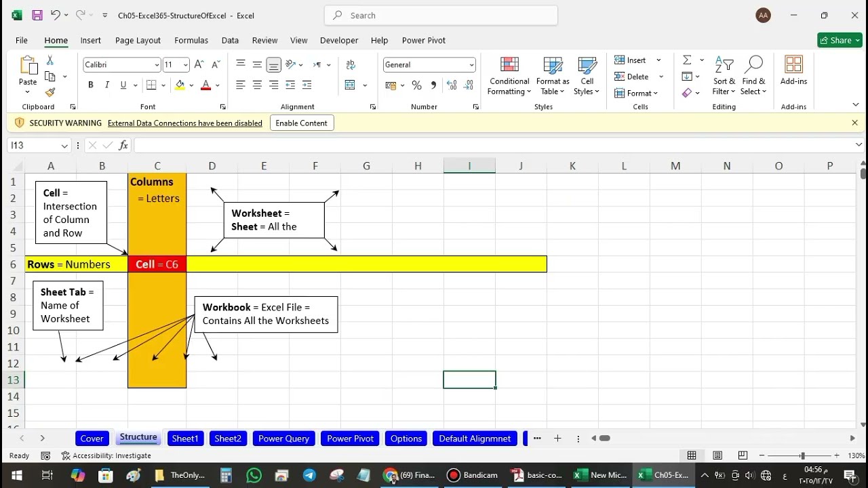
Task: Expand the formula bar
Action: tap(859, 145)
